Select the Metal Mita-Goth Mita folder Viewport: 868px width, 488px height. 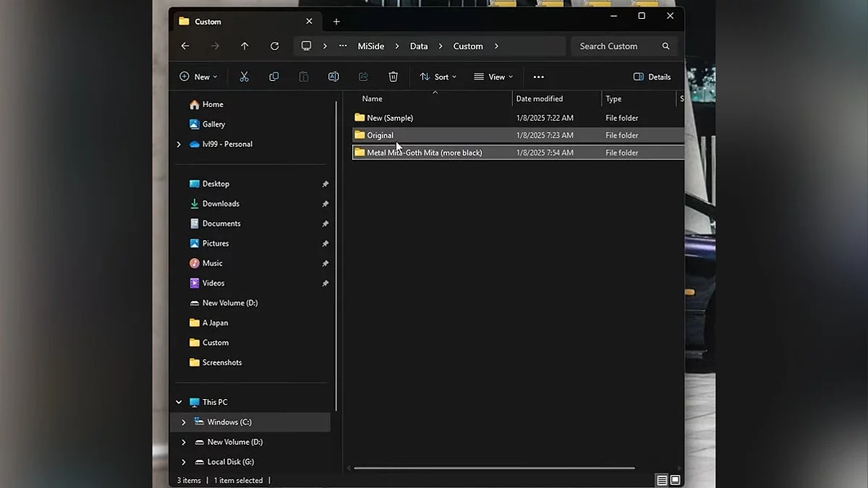pos(424,153)
